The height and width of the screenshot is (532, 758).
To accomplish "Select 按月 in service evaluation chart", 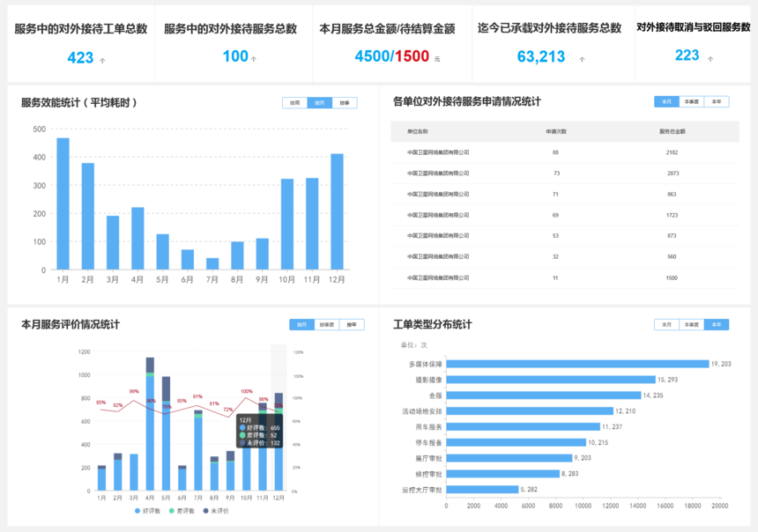I will pyautogui.click(x=302, y=325).
